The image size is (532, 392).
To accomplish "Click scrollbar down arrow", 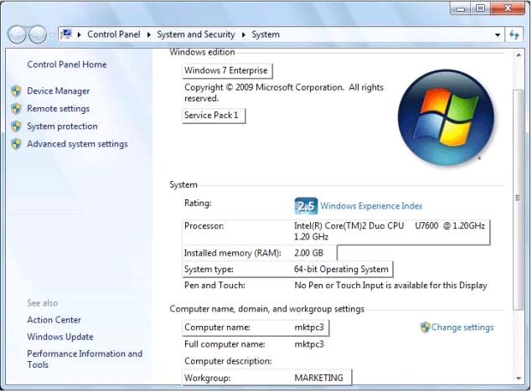I will coord(519,379).
